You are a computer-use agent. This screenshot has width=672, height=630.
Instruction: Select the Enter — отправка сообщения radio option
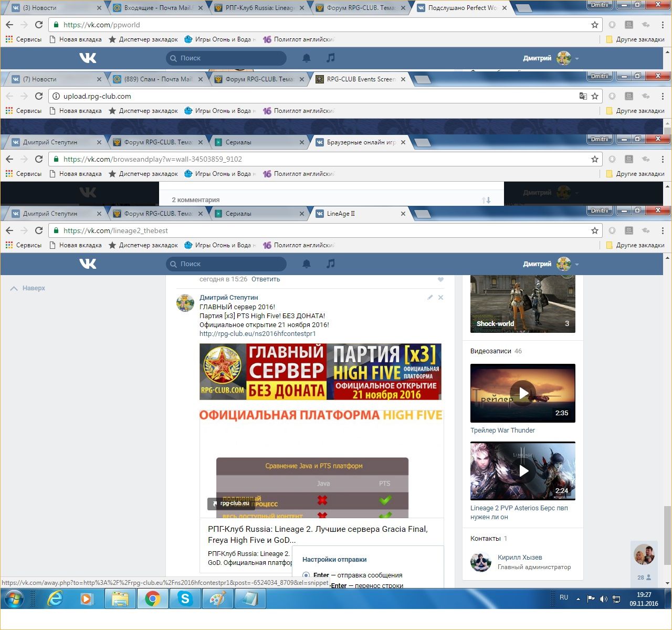tap(306, 575)
